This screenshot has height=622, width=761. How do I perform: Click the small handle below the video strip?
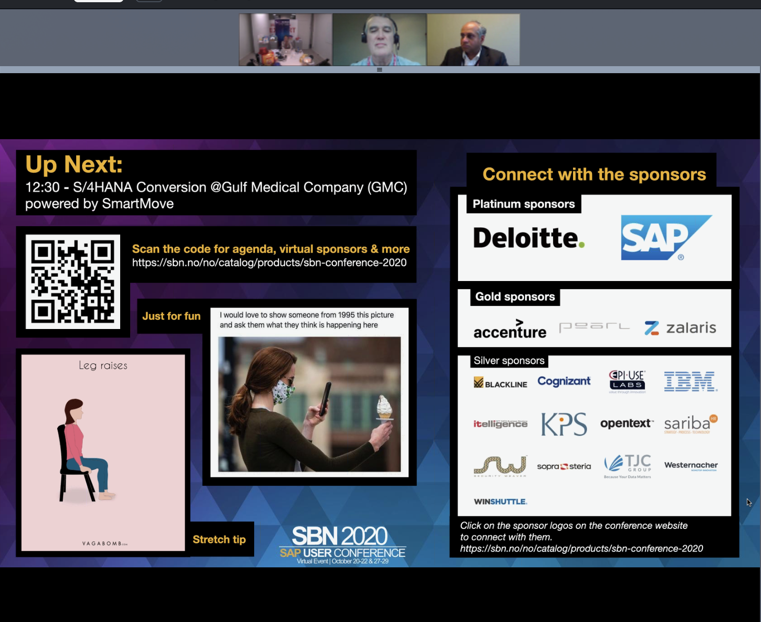[x=380, y=70]
